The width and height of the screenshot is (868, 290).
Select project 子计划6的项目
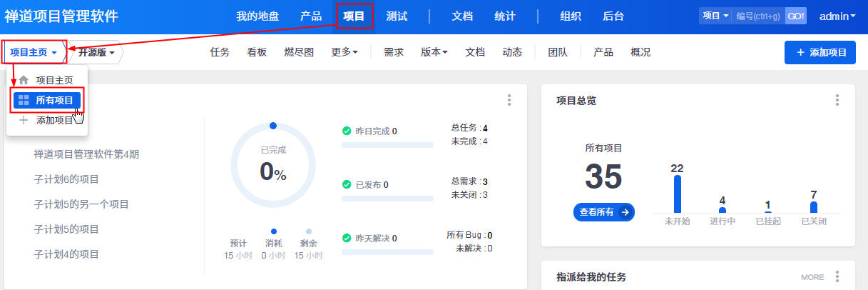pyautogui.click(x=66, y=179)
